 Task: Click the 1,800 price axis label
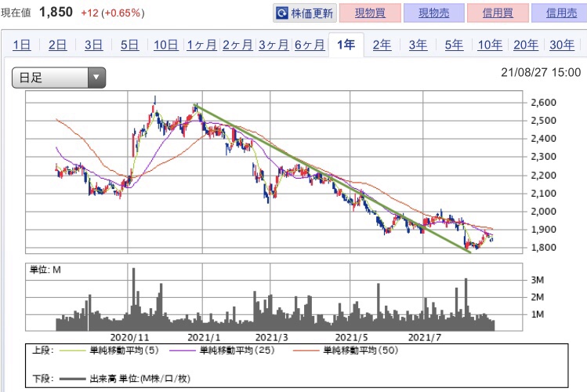[544, 248]
